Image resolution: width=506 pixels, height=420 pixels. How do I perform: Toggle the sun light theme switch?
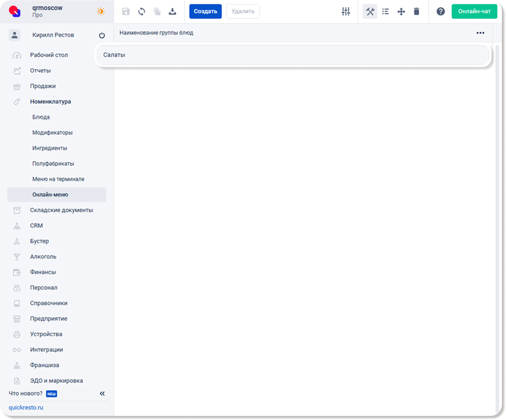101,11
